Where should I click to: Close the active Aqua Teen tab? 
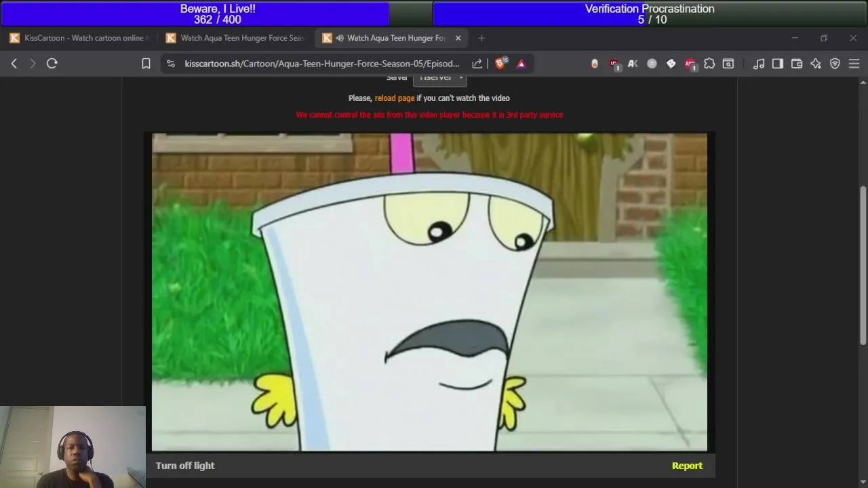coord(458,38)
